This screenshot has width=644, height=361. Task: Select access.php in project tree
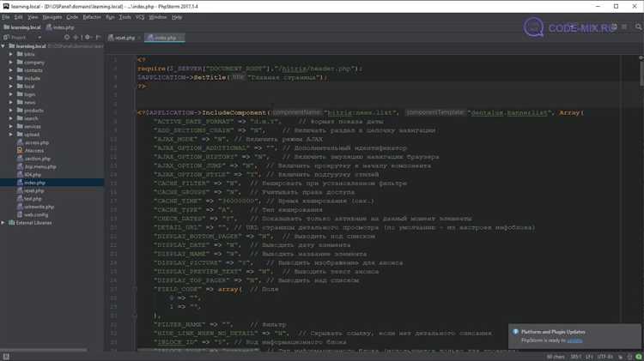click(x=37, y=142)
